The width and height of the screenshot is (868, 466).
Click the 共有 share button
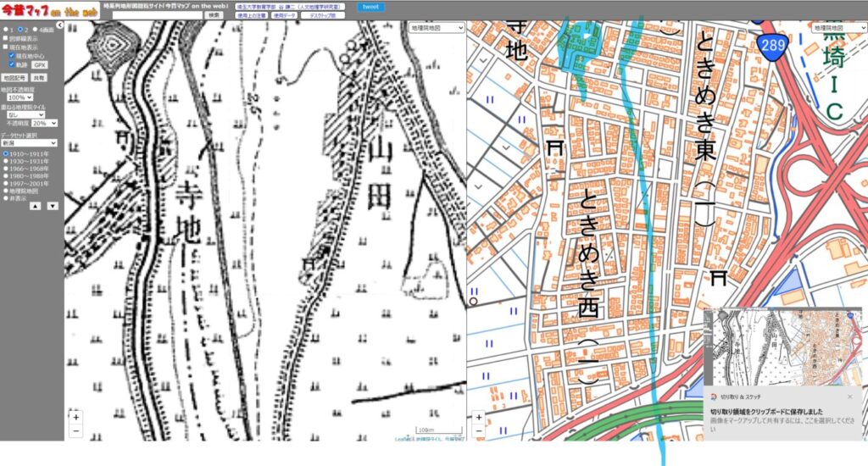39,78
